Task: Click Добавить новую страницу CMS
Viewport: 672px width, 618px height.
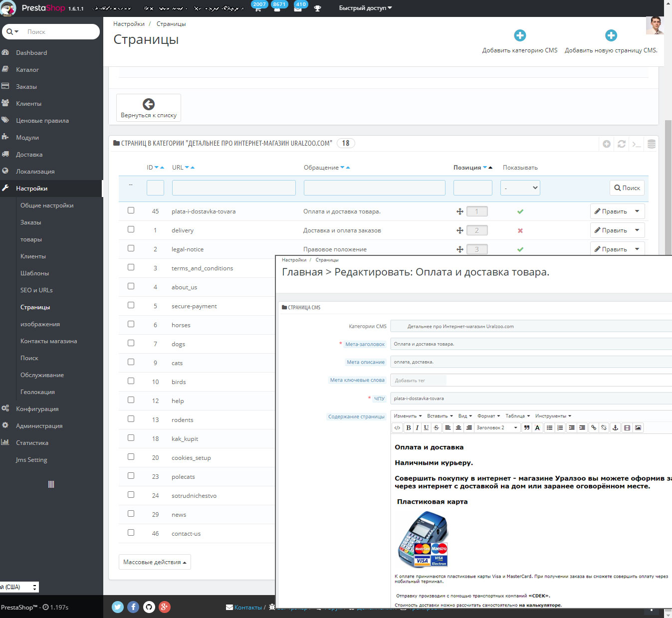Action: coord(611,42)
